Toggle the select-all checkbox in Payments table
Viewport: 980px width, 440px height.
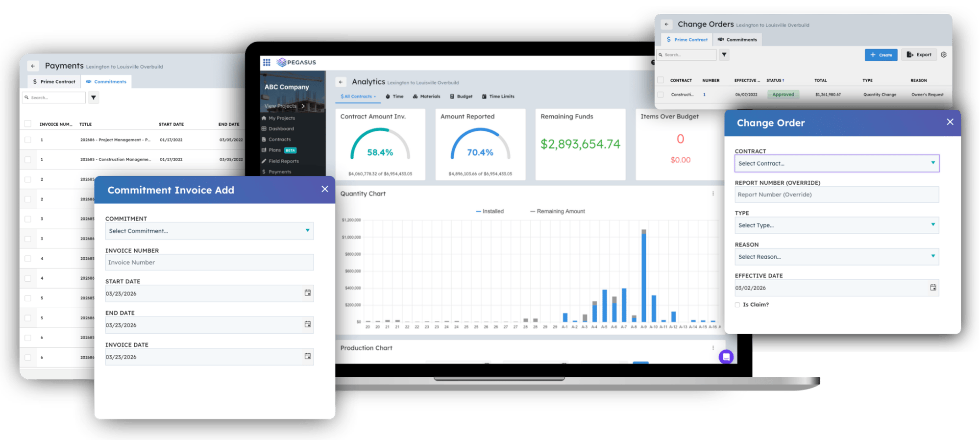pos(28,124)
